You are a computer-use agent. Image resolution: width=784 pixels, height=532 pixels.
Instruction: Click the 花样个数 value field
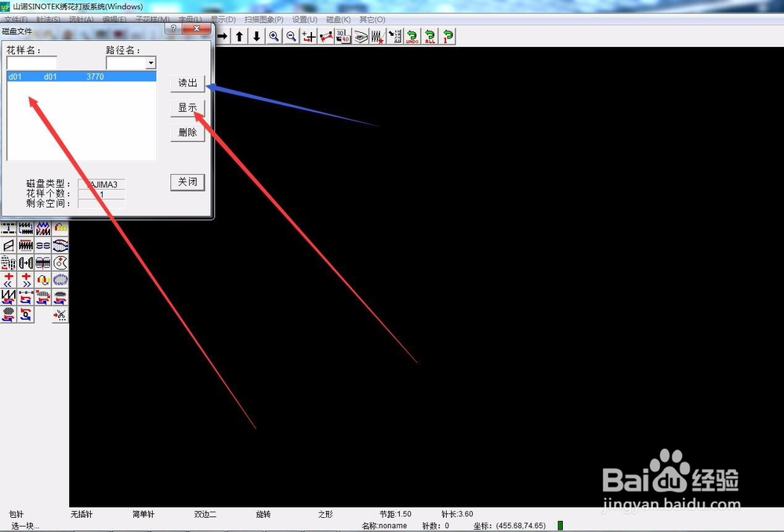pos(101,194)
